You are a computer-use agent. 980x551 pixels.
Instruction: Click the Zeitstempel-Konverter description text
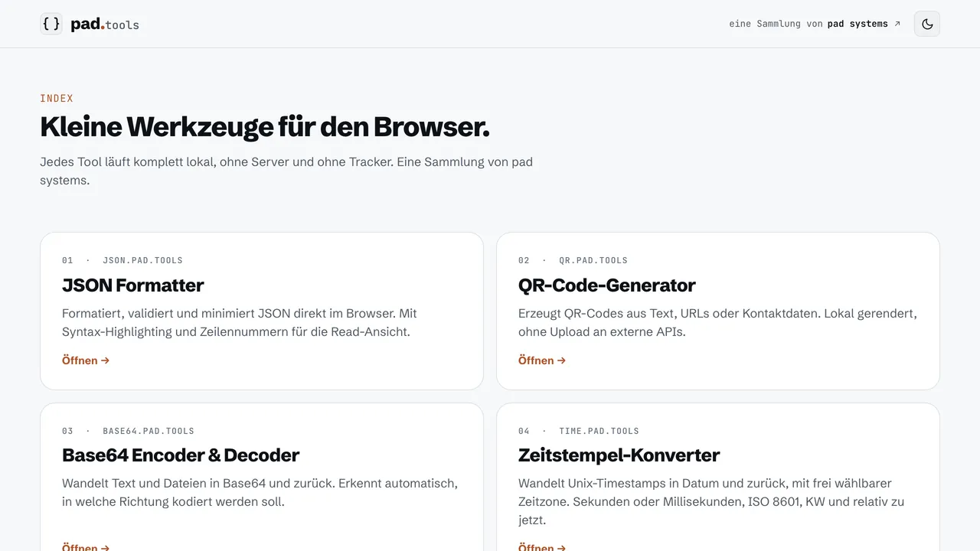click(711, 502)
